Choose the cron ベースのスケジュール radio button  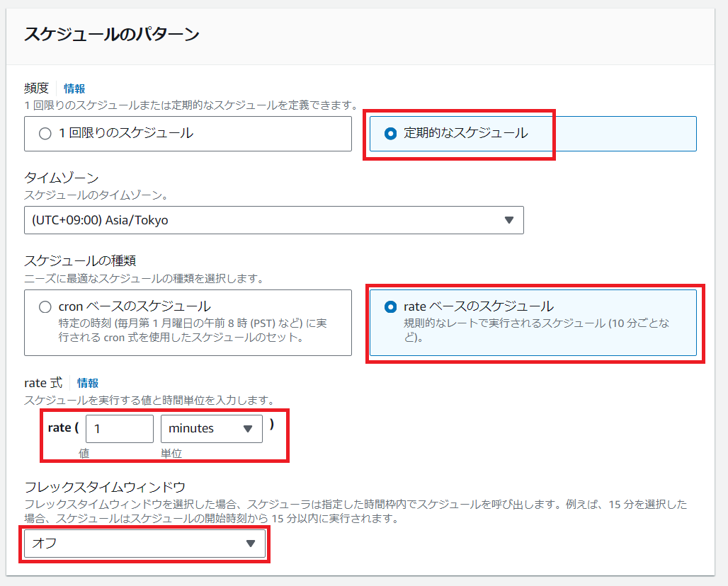(45, 307)
